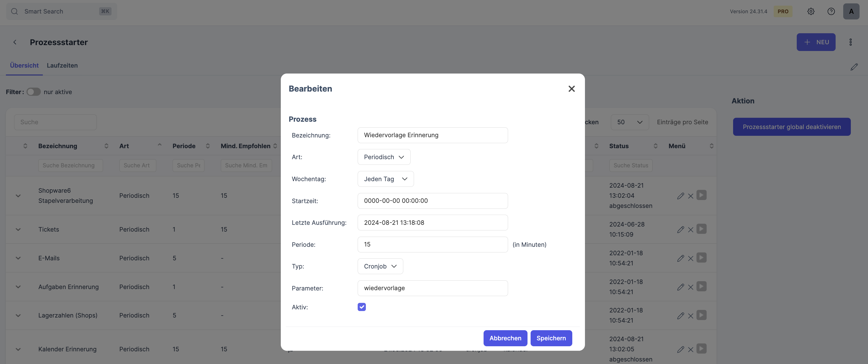
Task: Open the Art dropdown showing Periodisch
Action: point(384,157)
